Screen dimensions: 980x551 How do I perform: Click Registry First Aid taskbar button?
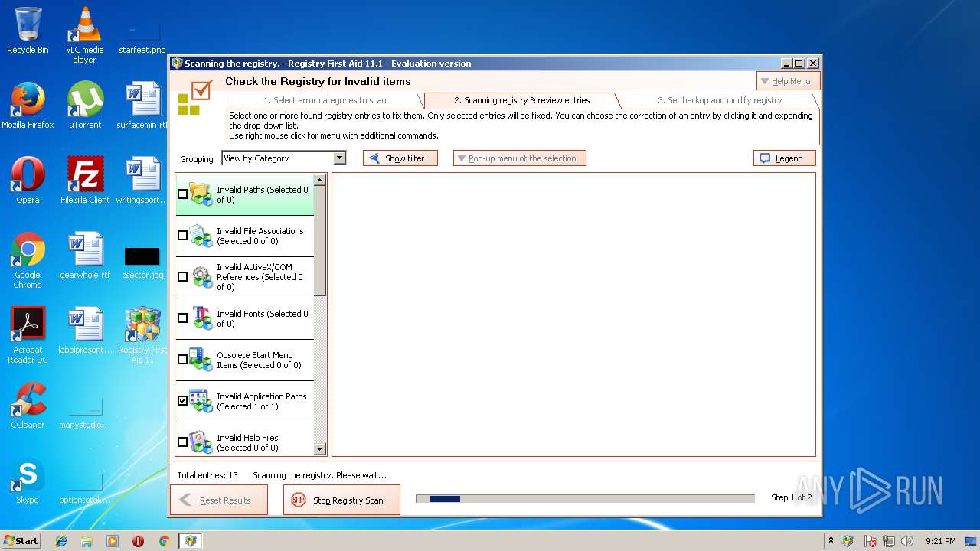click(x=191, y=541)
